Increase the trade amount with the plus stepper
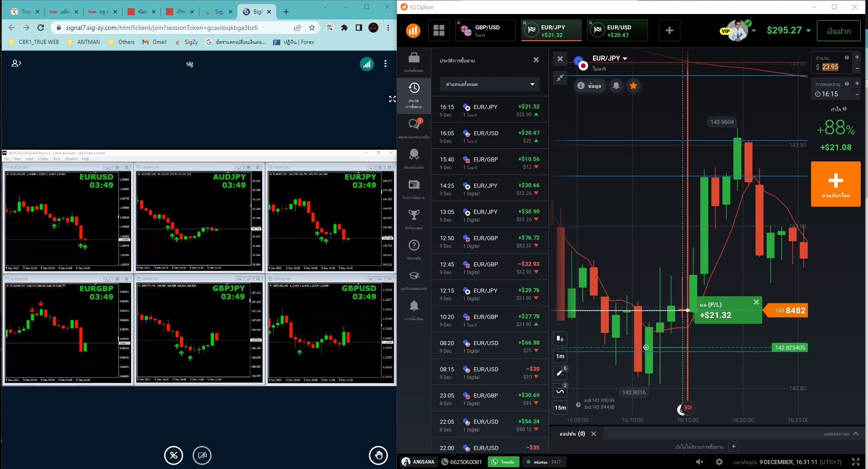868x469 pixels. (857, 57)
